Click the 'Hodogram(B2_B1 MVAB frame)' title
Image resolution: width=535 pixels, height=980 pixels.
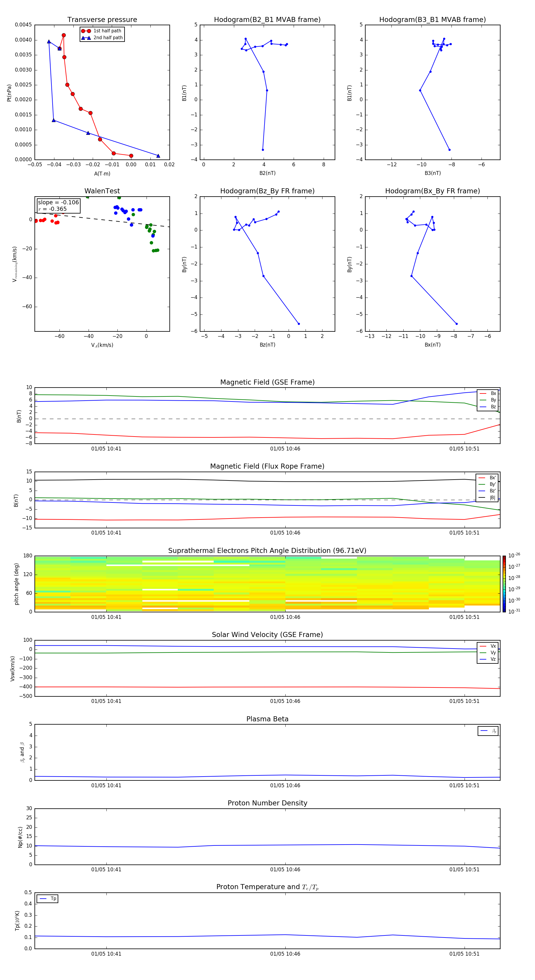point(267,20)
